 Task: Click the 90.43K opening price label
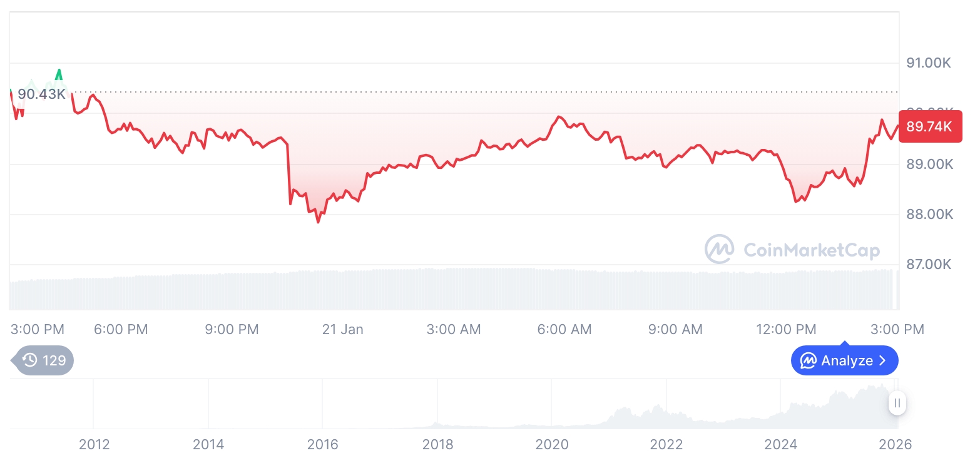click(x=41, y=94)
